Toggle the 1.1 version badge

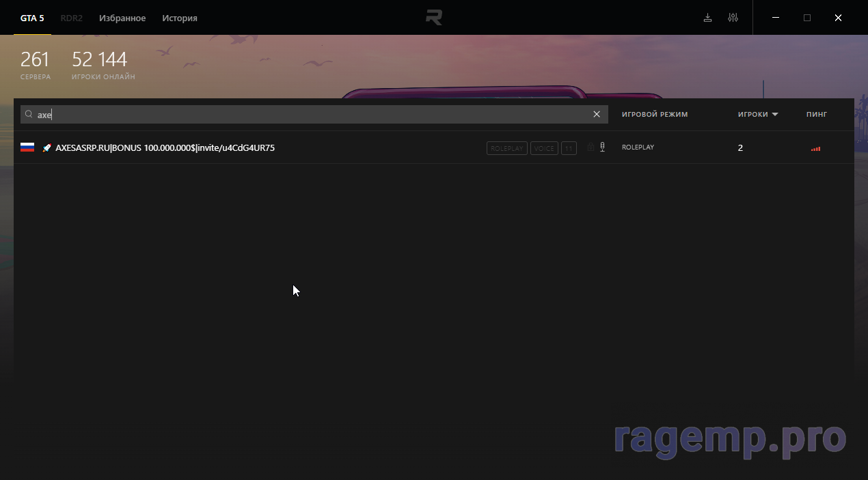[x=568, y=147]
